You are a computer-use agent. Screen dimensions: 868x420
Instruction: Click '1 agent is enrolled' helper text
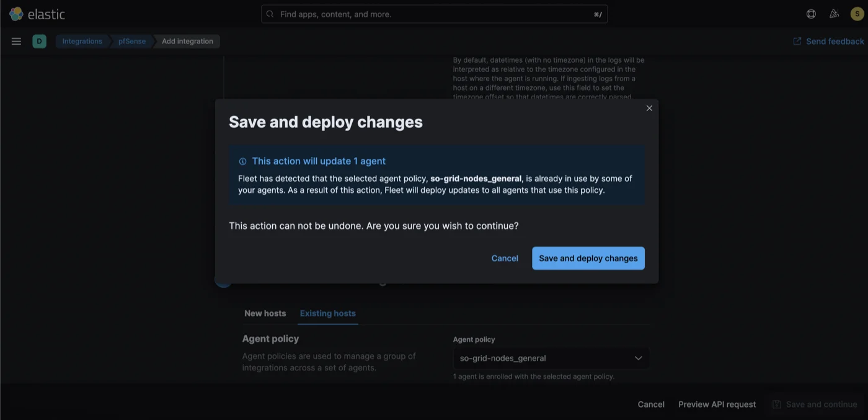[534, 377]
